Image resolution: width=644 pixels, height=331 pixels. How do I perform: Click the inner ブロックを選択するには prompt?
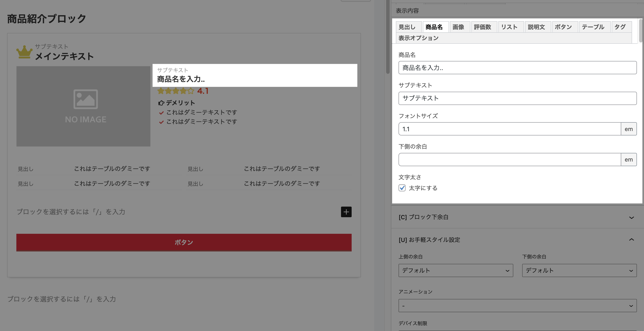(71, 212)
